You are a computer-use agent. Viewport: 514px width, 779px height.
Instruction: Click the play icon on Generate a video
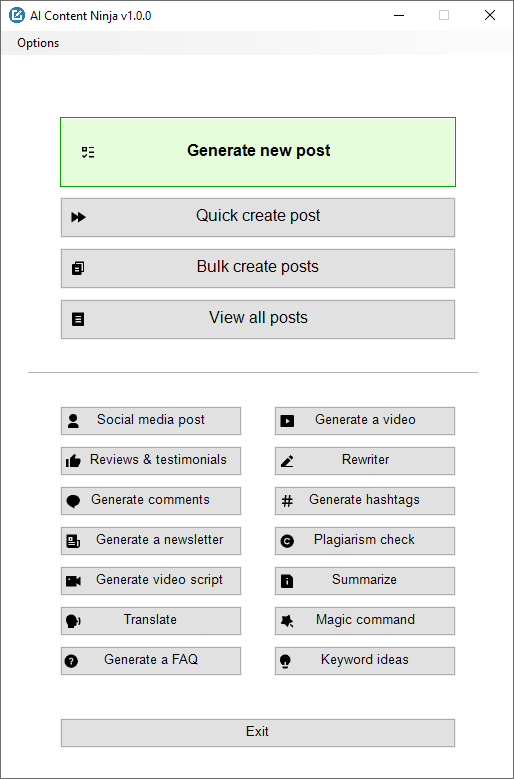tap(287, 421)
